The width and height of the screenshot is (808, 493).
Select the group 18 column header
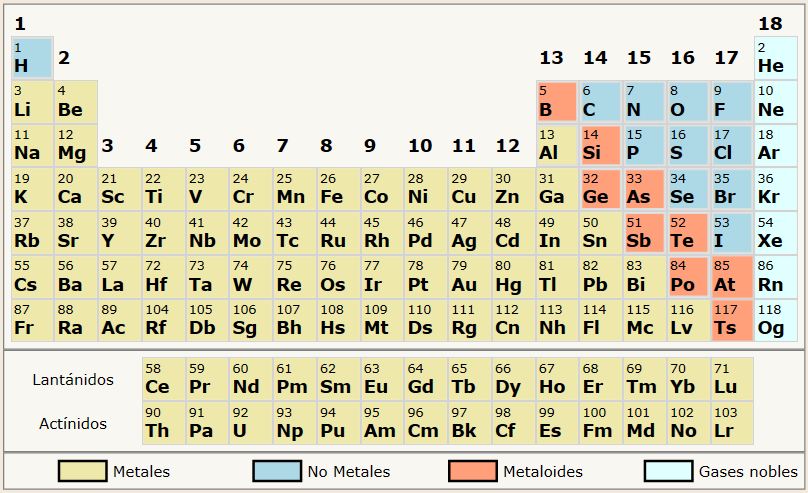(x=770, y=24)
